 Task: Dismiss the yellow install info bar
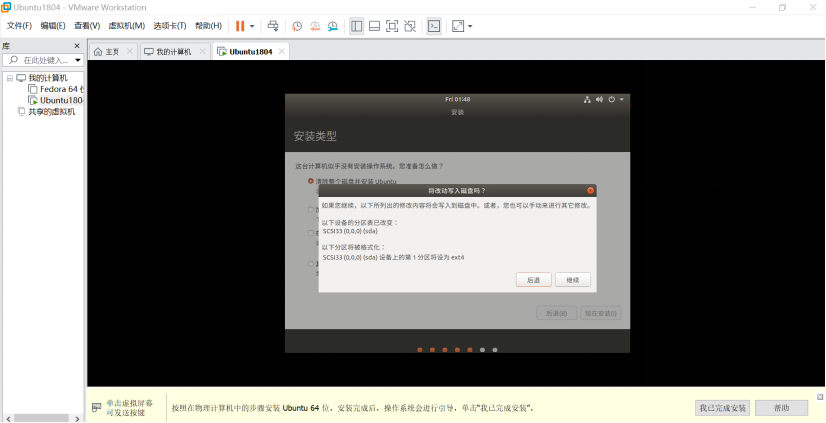820,396
